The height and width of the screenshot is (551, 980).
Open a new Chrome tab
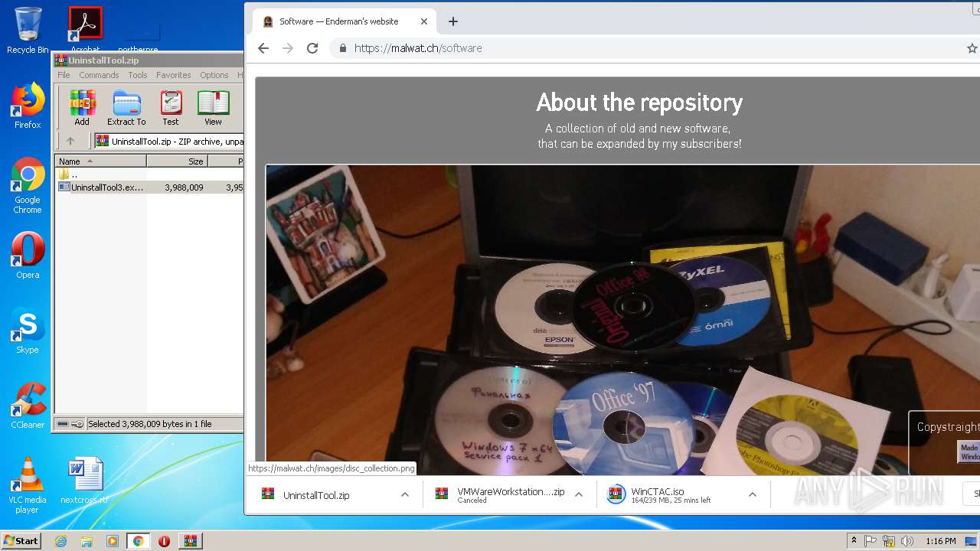click(453, 21)
